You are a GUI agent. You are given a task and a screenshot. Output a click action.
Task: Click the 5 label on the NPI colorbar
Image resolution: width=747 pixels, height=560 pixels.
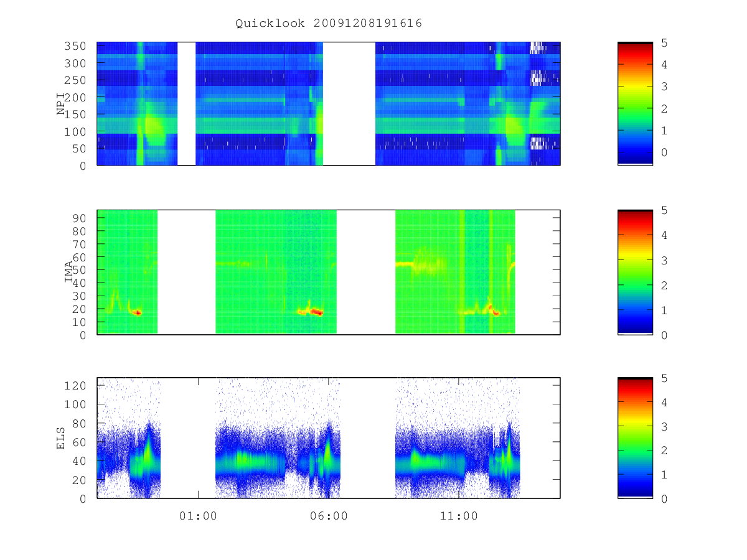pyautogui.click(x=664, y=43)
